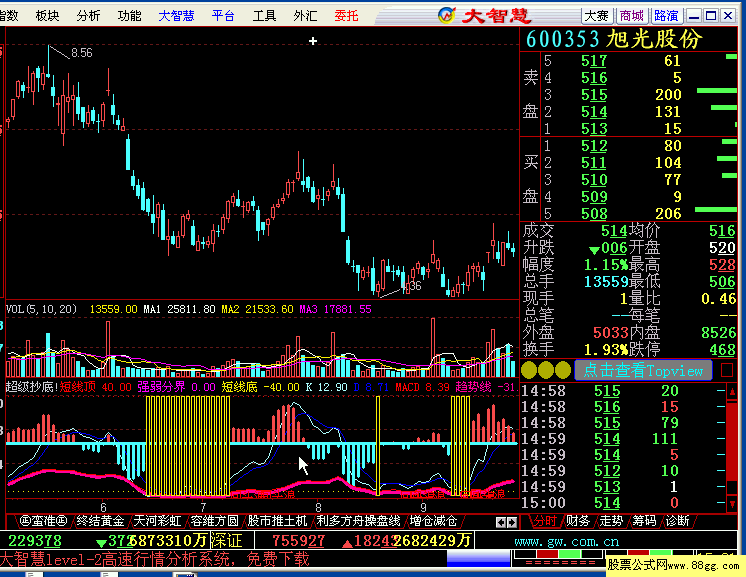The image size is (746, 577).
Task: Click the MA1 25811.80 volume value
Action: (179, 309)
